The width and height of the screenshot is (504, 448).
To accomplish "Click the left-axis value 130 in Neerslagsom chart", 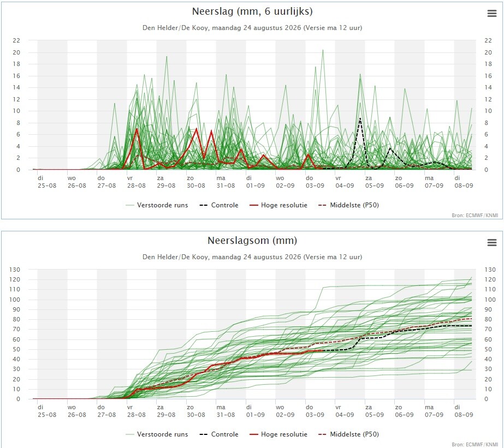I will (15, 270).
